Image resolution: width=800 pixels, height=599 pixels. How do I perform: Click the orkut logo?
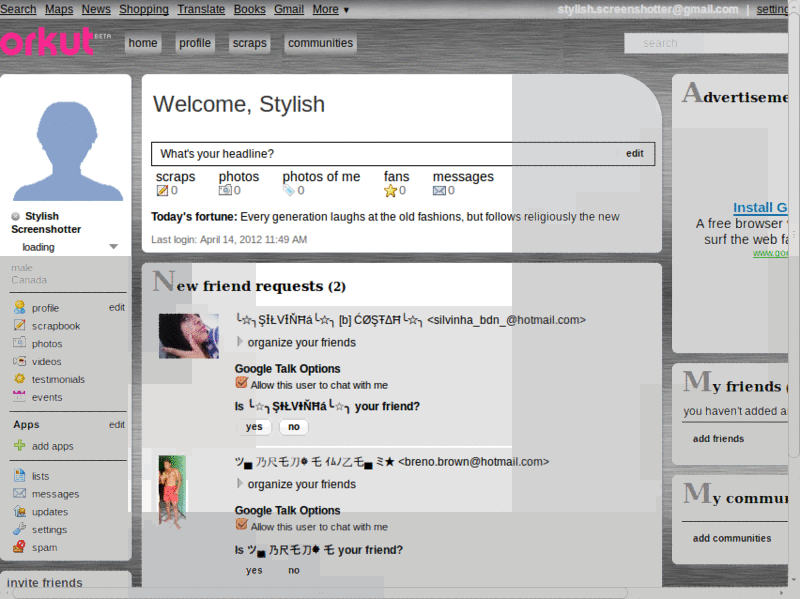pos(47,42)
